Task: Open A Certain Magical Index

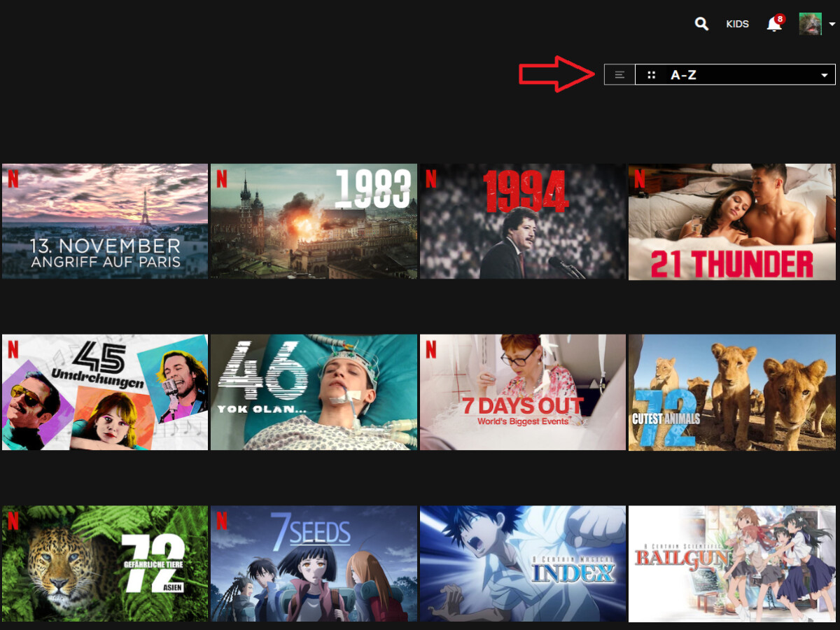Action: point(522,563)
